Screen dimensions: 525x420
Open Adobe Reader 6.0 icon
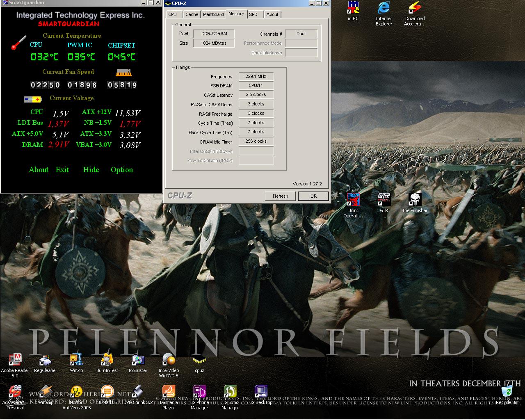[x=15, y=365]
